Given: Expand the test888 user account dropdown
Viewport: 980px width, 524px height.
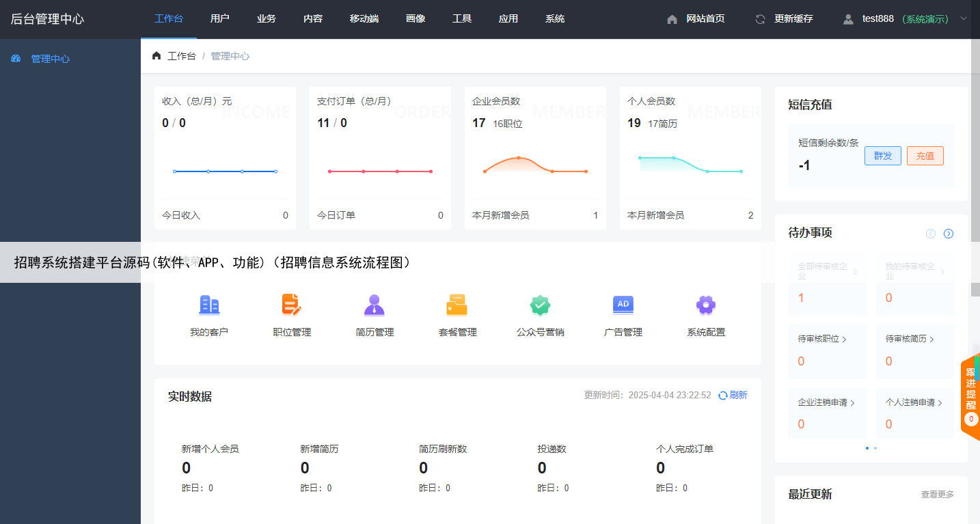Looking at the screenshot, I should (x=964, y=18).
